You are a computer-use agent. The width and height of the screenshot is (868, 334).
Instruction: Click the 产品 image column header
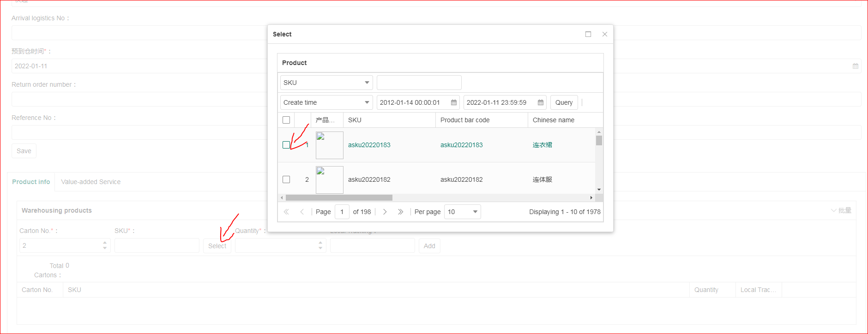[327, 120]
